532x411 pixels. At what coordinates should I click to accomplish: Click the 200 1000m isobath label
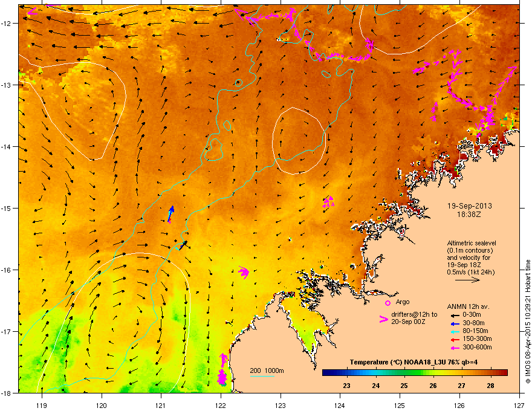coord(267,371)
